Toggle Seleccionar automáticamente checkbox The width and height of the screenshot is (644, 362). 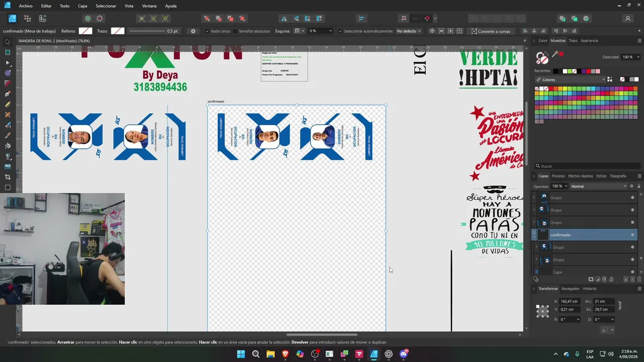coord(340,31)
